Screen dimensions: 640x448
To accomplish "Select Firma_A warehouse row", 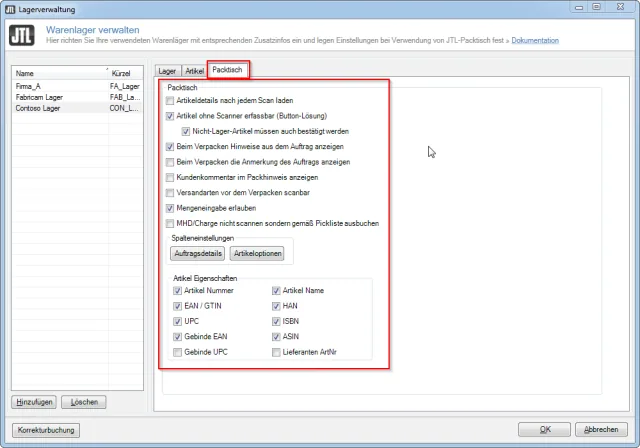I will point(78,86).
